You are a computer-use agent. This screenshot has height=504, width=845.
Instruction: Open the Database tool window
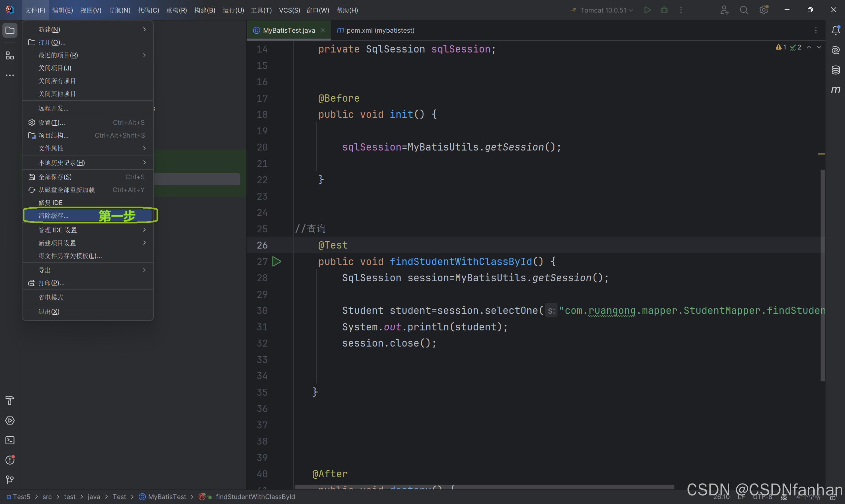[x=835, y=70]
